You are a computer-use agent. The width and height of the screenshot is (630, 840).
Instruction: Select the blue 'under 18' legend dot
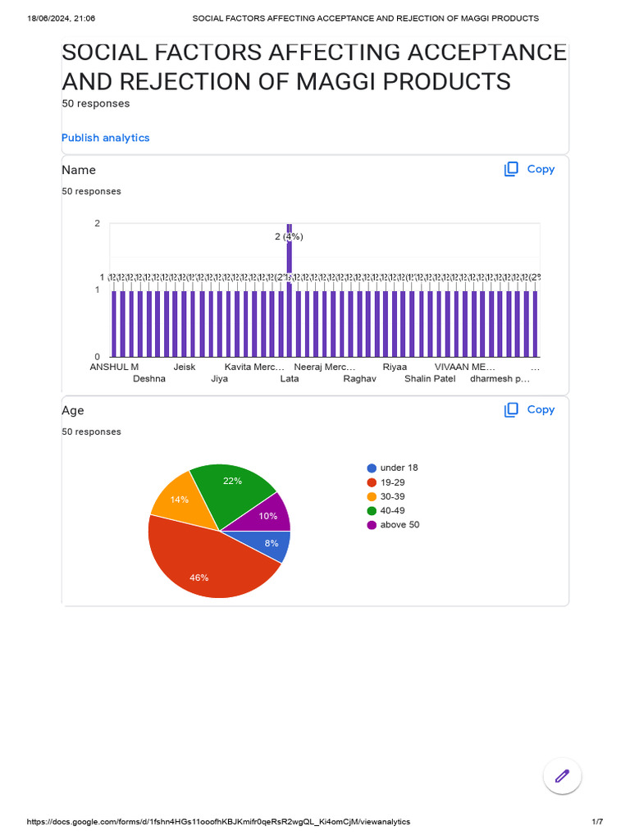[x=372, y=468]
